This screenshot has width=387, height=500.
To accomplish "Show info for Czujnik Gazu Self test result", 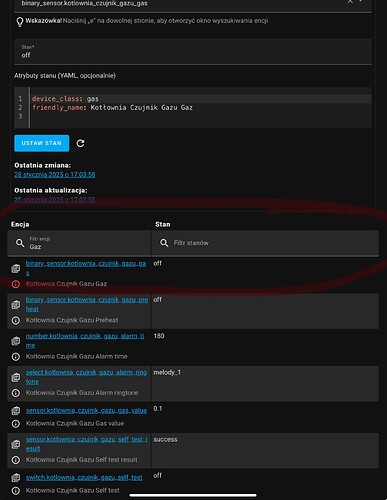I will pyautogui.click(x=16, y=460).
